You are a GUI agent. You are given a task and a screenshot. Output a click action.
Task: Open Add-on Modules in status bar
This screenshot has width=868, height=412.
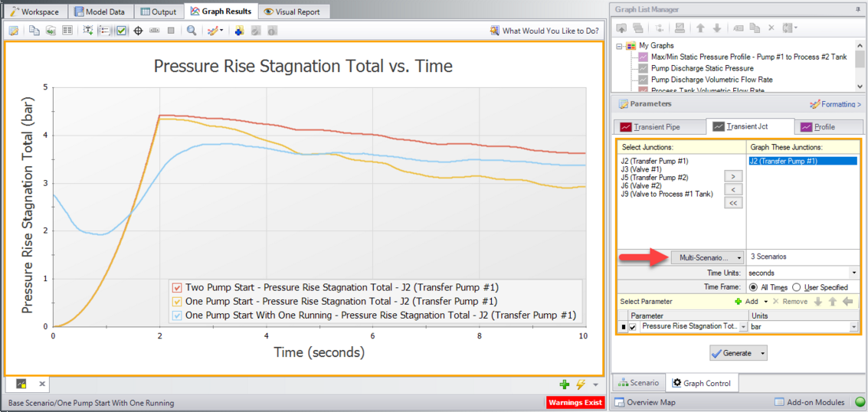click(x=809, y=402)
